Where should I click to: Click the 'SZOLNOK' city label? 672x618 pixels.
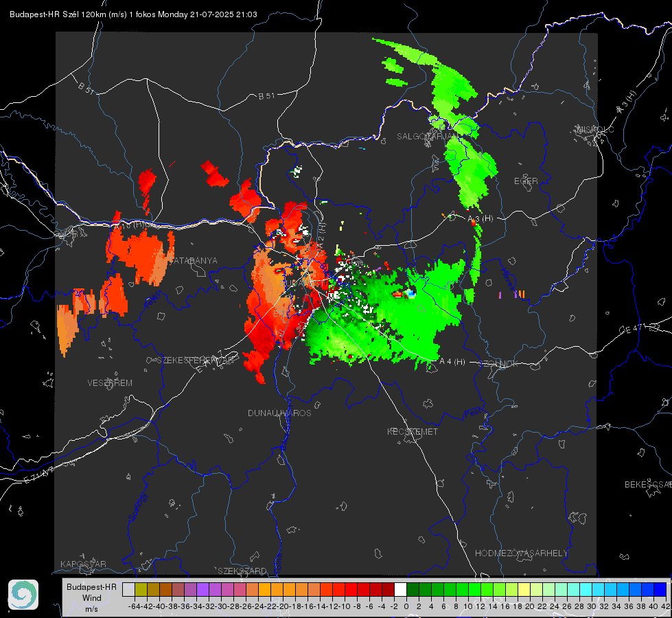pyautogui.click(x=498, y=364)
